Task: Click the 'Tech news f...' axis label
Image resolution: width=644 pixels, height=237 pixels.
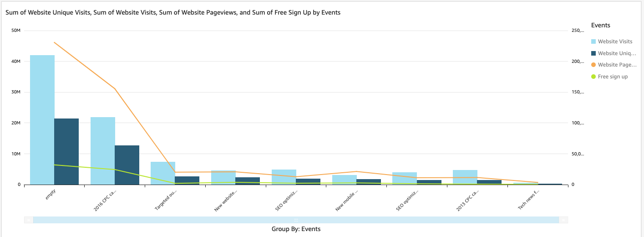Action: click(x=527, y=200)
